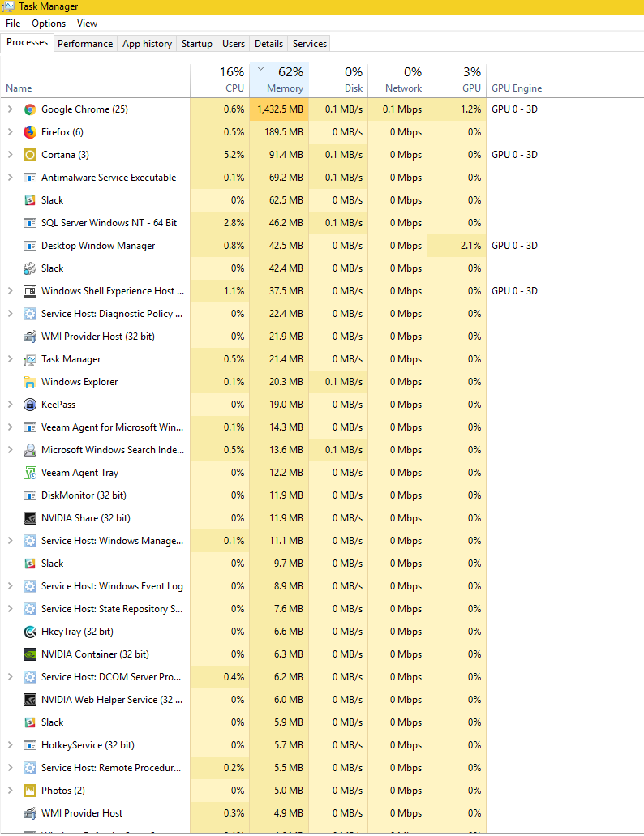Expand the Antimalware Service Executable row
This screenshot has width=644, height=836.
coord(10,178)
